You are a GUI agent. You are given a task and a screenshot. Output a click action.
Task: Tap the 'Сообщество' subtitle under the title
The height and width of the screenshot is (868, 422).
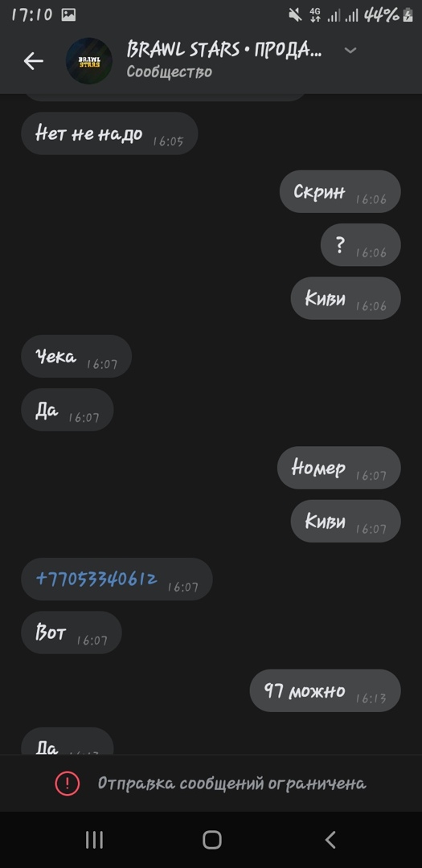(169, 72)
